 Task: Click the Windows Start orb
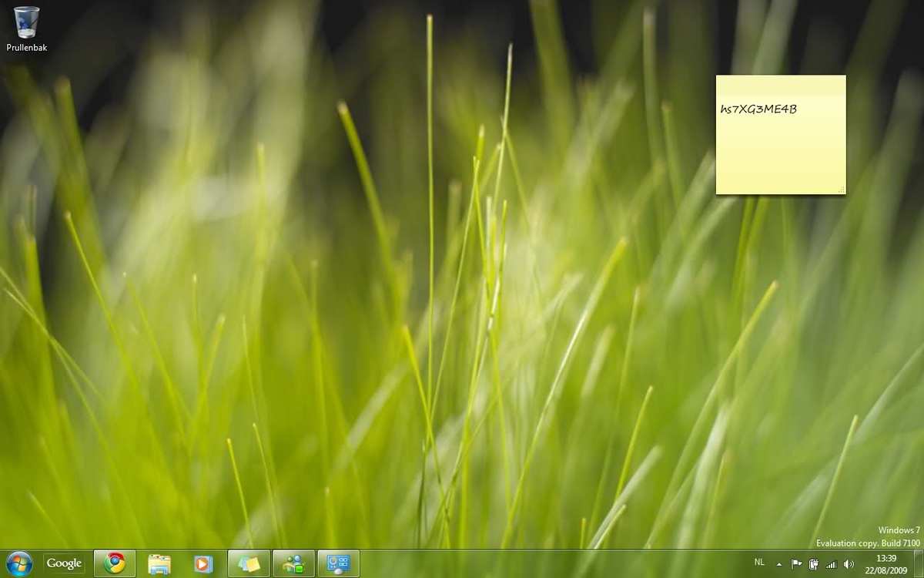click(19, 563)
